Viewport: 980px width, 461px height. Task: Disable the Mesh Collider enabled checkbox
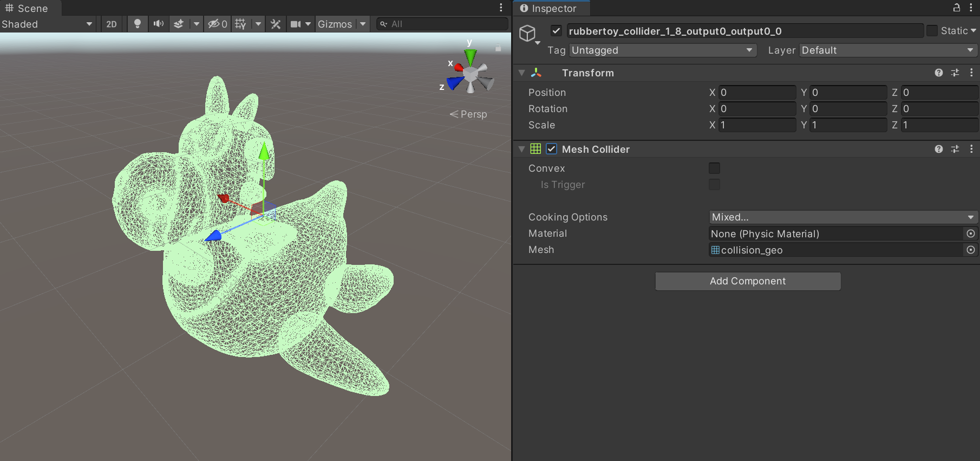(x=551, y=148)
